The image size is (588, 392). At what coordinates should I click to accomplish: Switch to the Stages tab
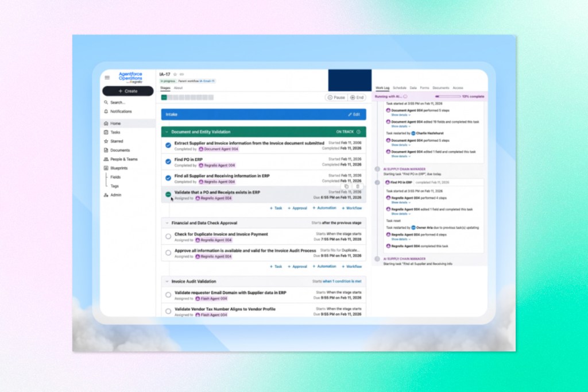(165, 88)
